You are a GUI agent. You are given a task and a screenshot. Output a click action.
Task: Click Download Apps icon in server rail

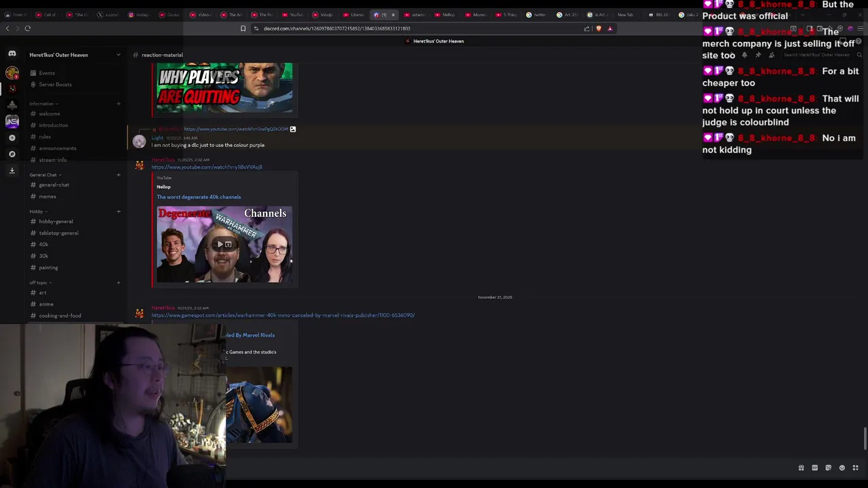pyautogui.click(x=12, y=171)
